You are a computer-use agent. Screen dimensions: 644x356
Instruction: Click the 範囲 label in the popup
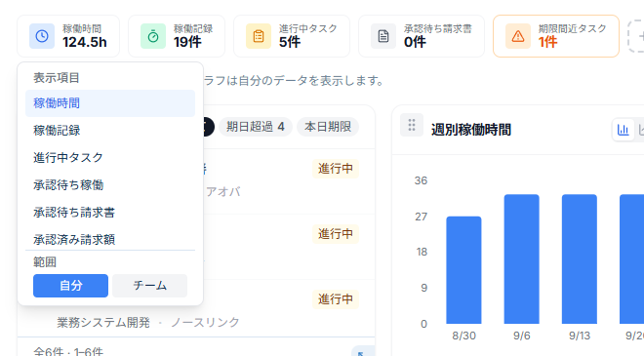(x=45, y=262)
